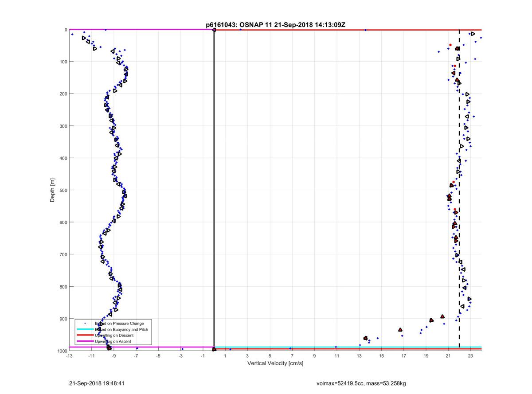Click the x-axis tick label "11"
Screen dimensions: 532x394
(x=336, y=356)
